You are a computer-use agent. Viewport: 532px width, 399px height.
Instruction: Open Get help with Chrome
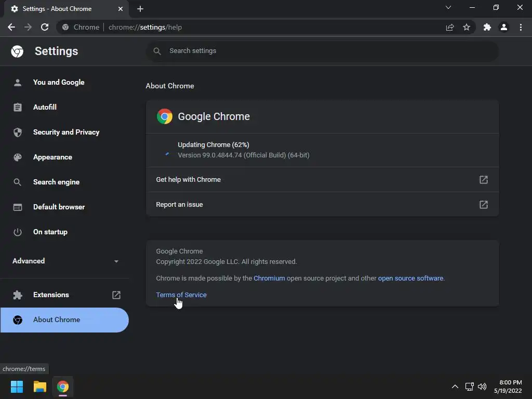click(x=322, y=179)
